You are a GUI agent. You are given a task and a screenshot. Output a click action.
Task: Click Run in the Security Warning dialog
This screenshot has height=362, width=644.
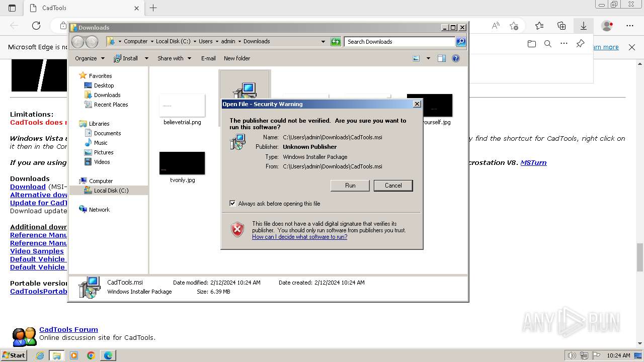(x=350, y=186)
